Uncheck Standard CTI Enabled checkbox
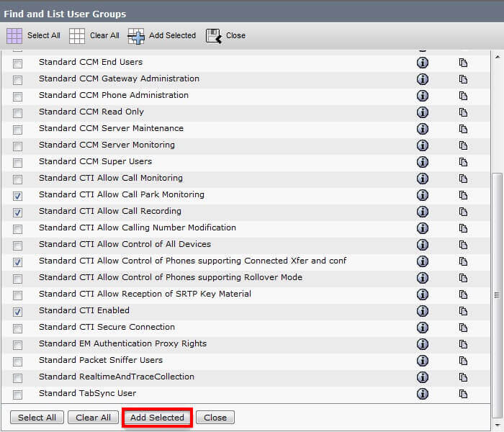 pyautogui.click(x=18, y=312)
